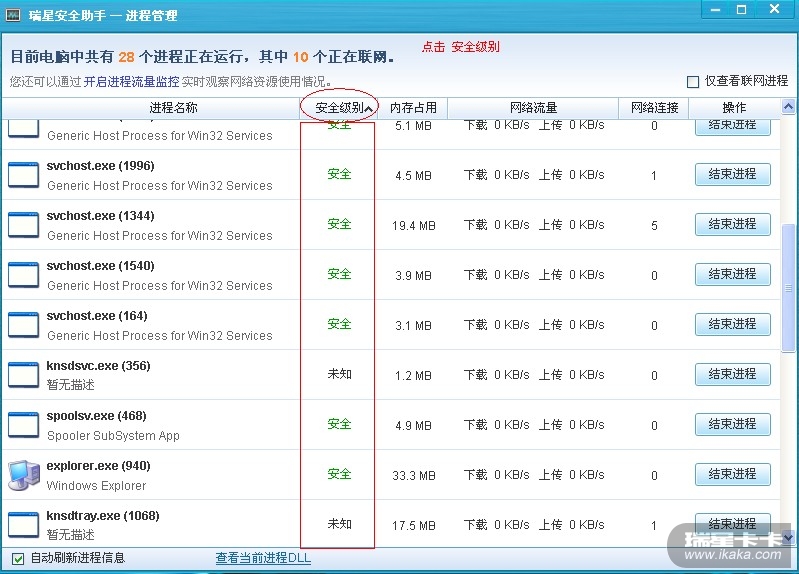Click the svchost.exe (1344) process icon
799x574 pixels.
23,225
